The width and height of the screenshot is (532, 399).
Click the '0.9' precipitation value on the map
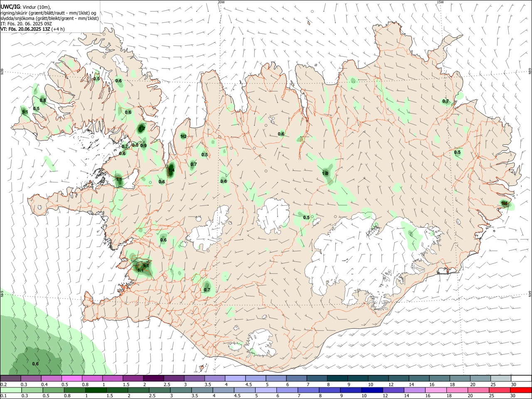pyautogui.click(x=143, y=145)
